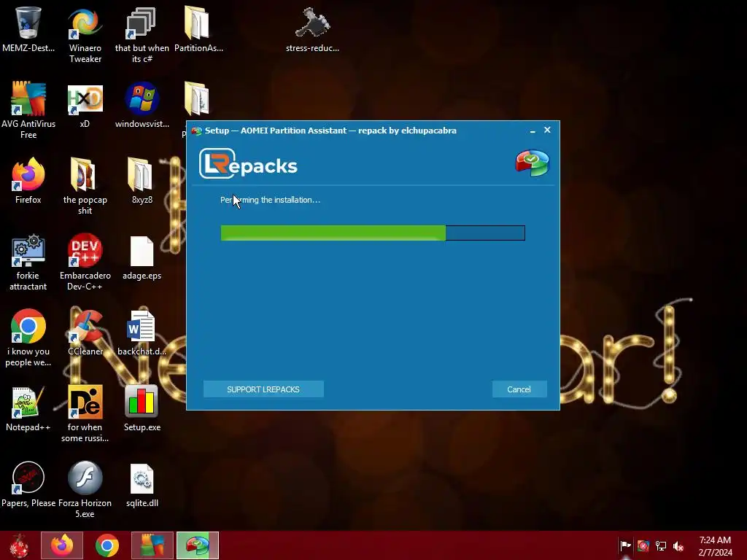Open Action Center flag in system tray
Viewport: 747px width, 560px height.
pyautogui.click(x=625, y=545)
